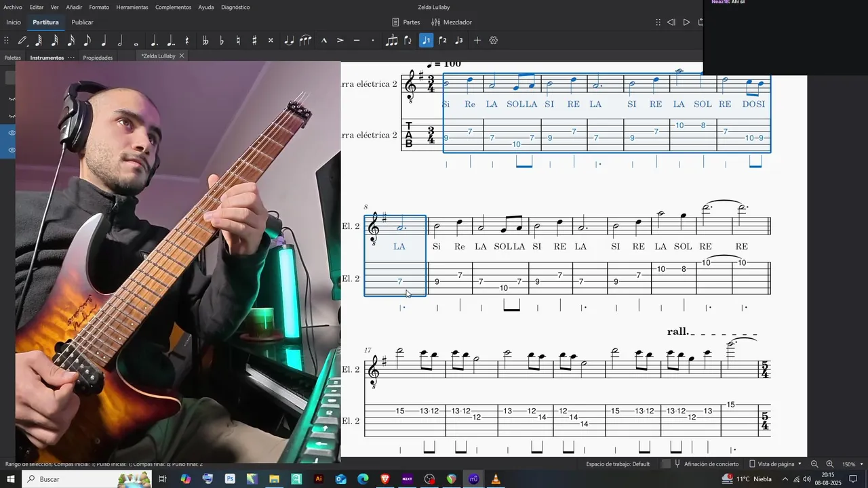Viewport: 868px width, 488px height.
Task: Click taskbar search box Buscar
Action: coord(87,479)
